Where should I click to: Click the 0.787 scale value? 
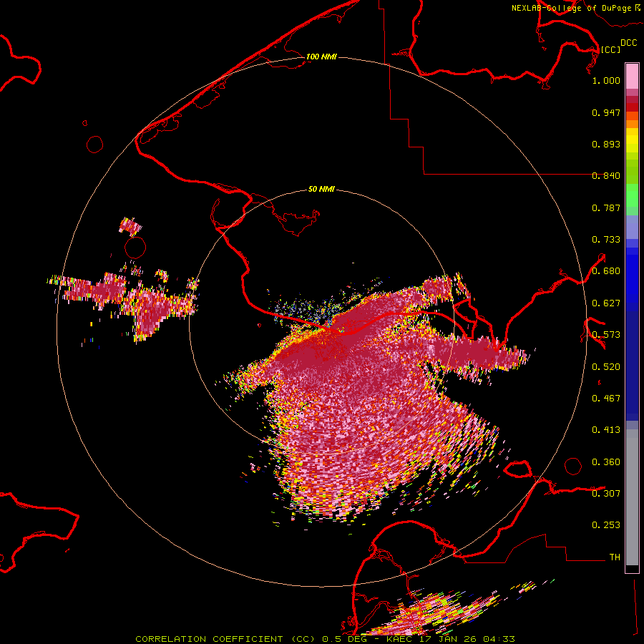tap(606, 208)
